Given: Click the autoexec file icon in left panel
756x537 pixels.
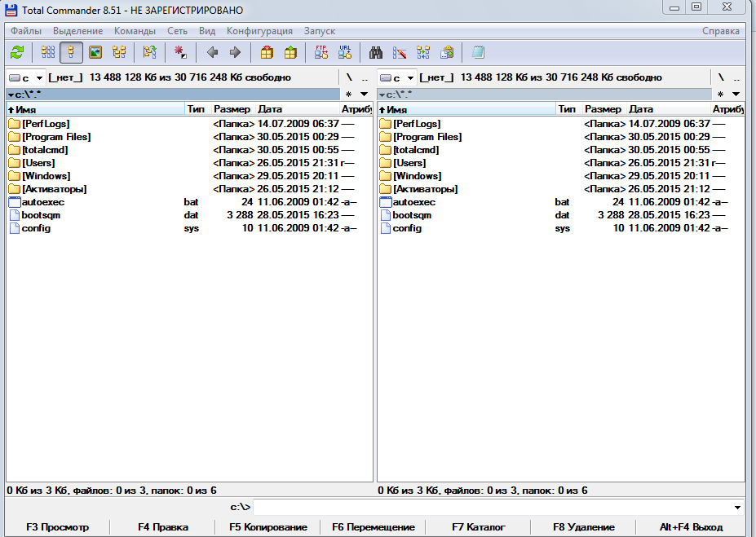Looking at the screenshot, I should pos(15,202).
